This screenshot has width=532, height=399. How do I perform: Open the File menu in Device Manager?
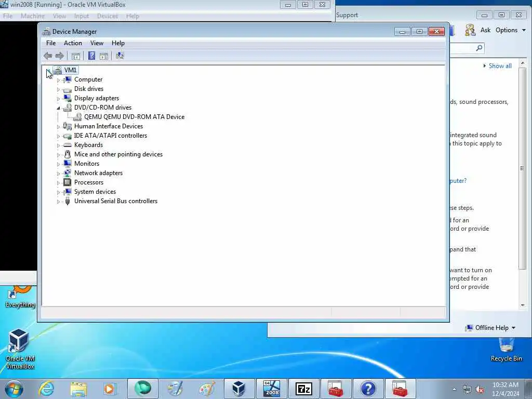coord(51,43)
